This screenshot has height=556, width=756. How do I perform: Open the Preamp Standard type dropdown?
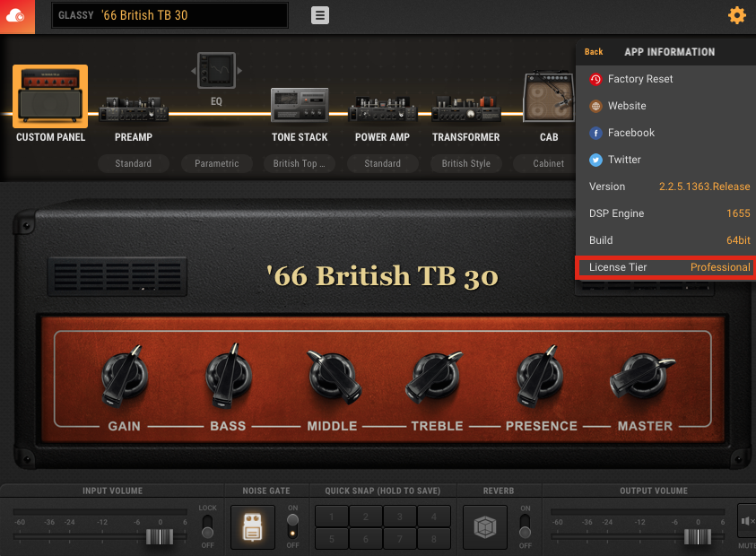[133, 163]
